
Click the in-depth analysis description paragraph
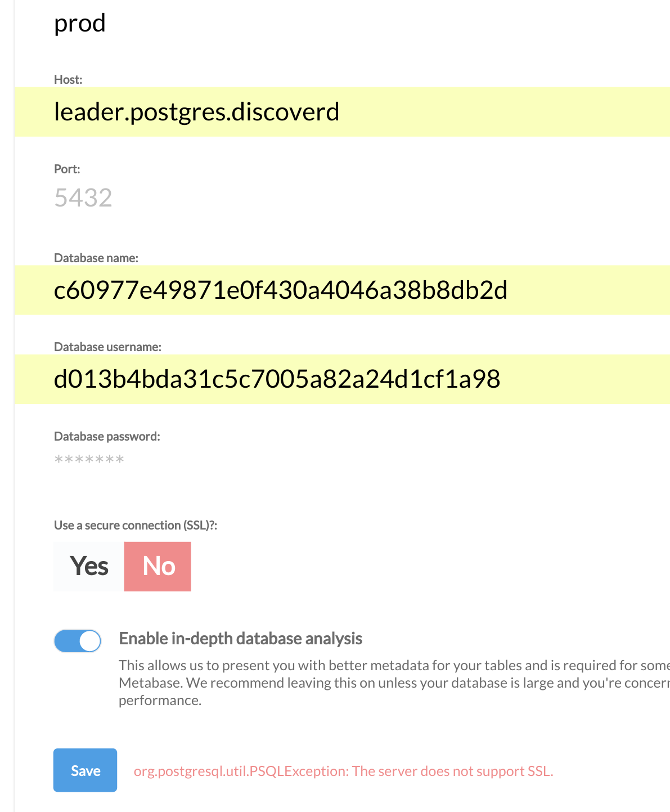pyautogui.click(x=394, y=683)
